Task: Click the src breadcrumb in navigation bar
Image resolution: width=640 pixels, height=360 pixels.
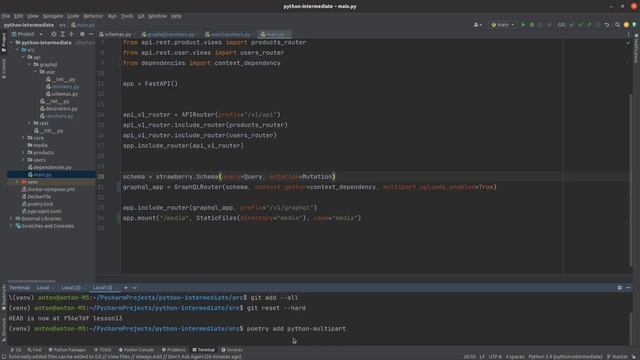Action: [x=62, y=25]
